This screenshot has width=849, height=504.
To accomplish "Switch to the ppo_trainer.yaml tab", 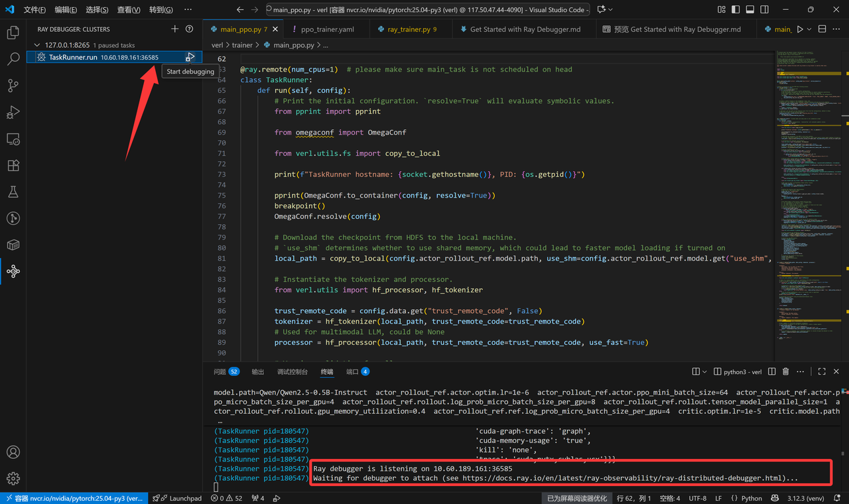I will (x=328, y=30).
